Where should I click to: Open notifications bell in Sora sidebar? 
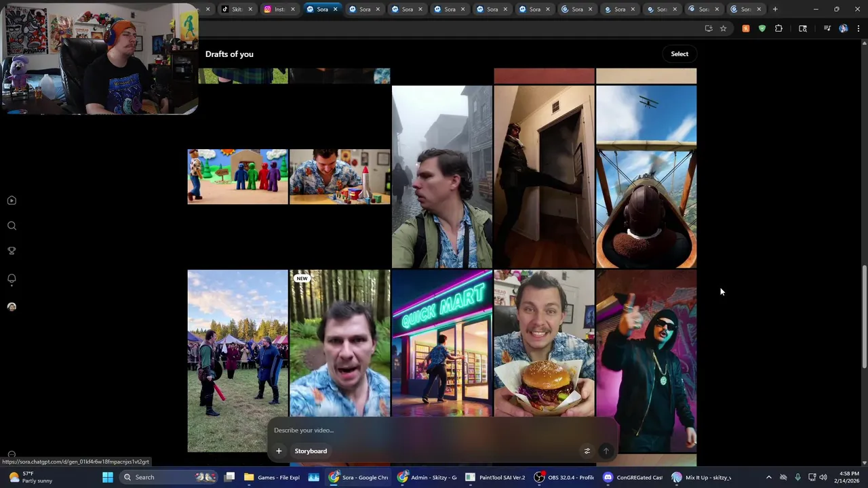(x=12, y=279)
